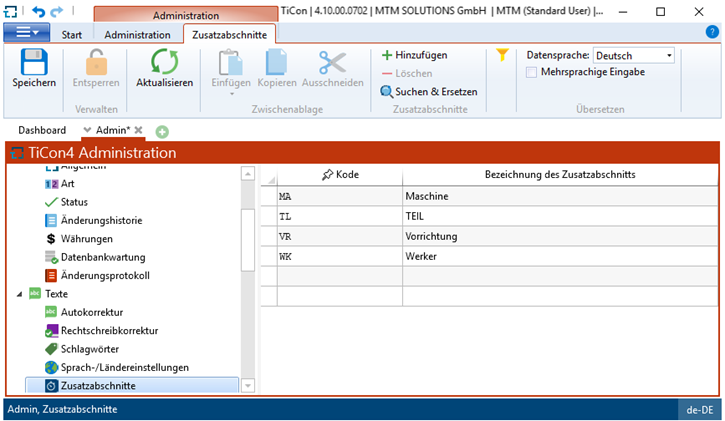Click the tree scrollbar thumb
Image resolution: width=725 pixels, height=421 pixels.
[x=248, y=240]
